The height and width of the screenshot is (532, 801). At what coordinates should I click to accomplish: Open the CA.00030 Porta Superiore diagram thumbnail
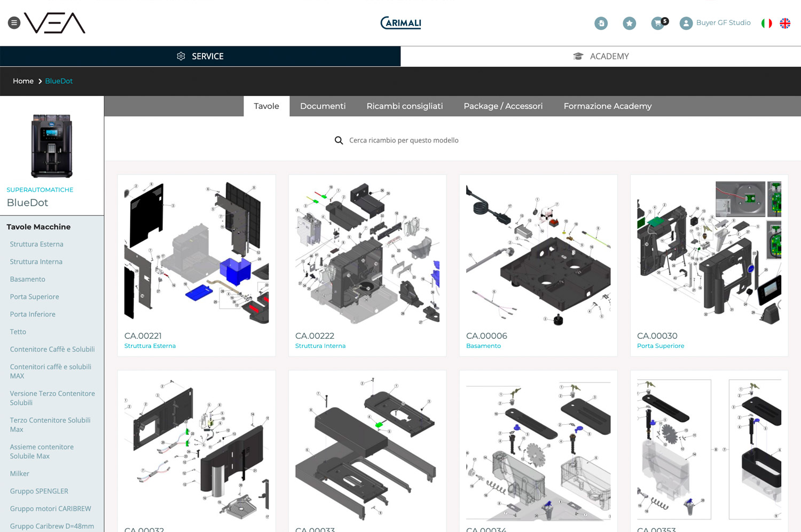[x=709, y=253]
